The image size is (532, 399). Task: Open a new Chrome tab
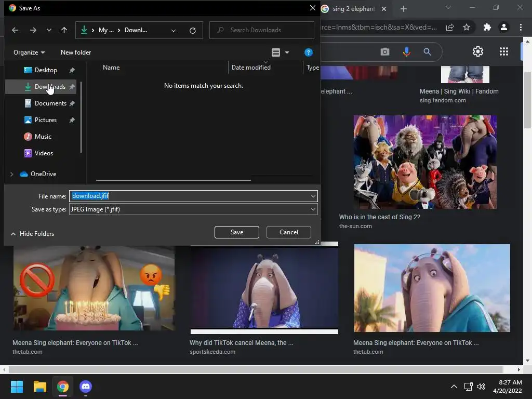[403, 9]
